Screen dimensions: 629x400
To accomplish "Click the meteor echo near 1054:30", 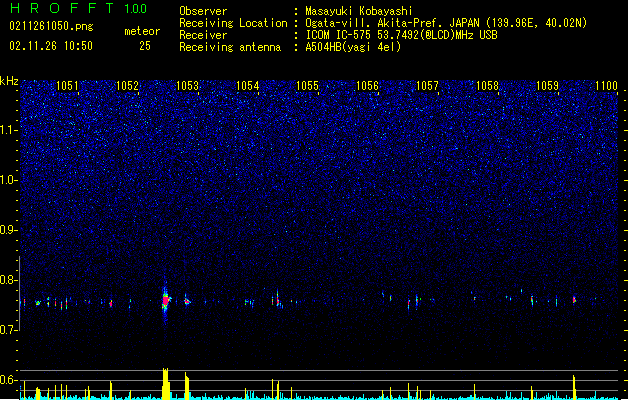I will click(x=278, y=300).
